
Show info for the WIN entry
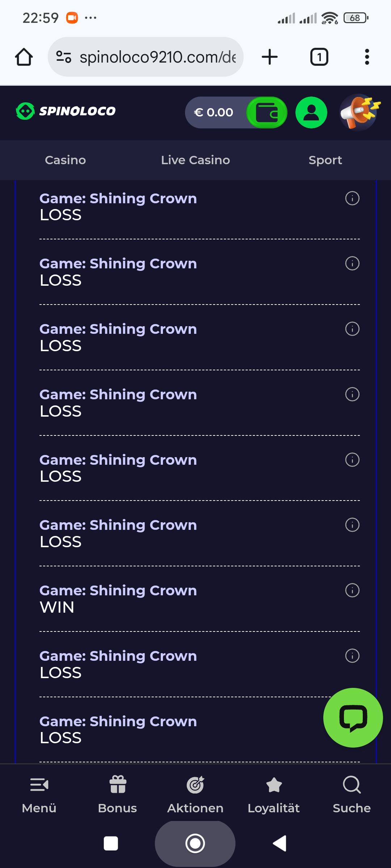[x=352, y=590]
